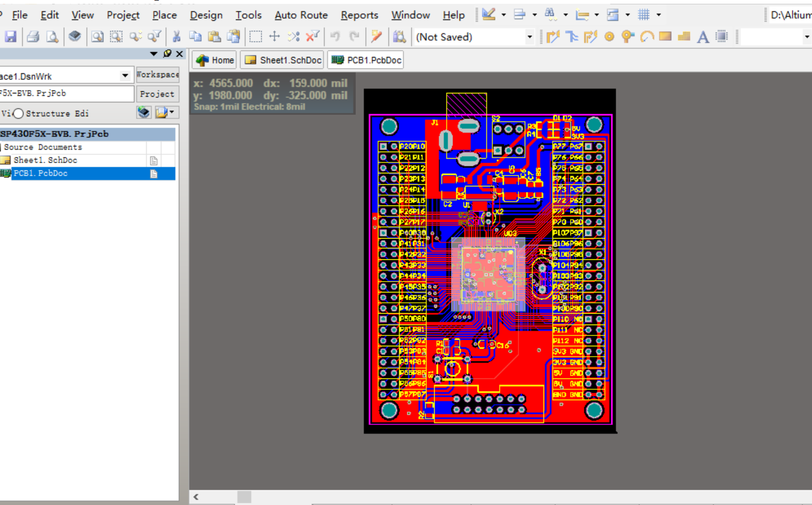
Task: Select Interactively Route Connections tool
Action: [553, 37]
